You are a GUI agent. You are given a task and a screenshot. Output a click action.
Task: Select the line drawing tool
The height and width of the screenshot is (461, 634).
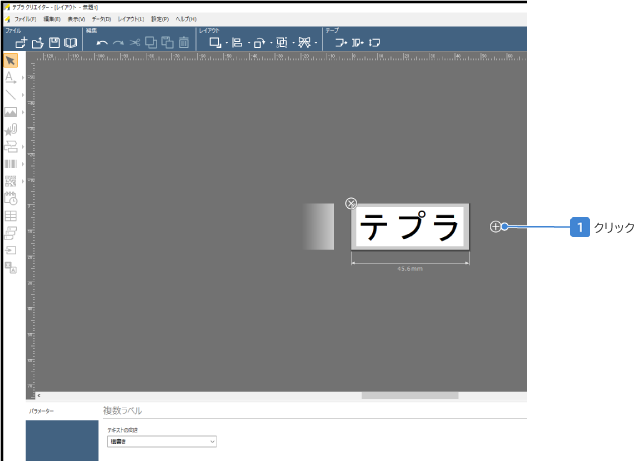click(x=10, y=95)
